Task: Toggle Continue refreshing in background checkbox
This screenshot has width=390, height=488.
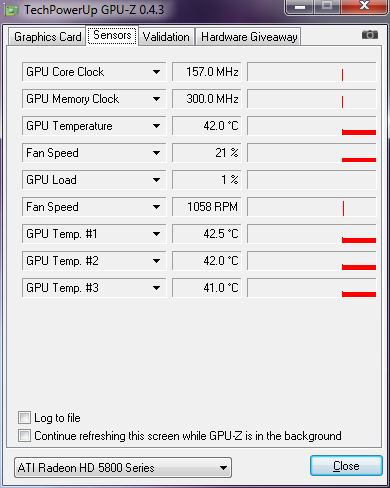Action: [x=24, y=435]
